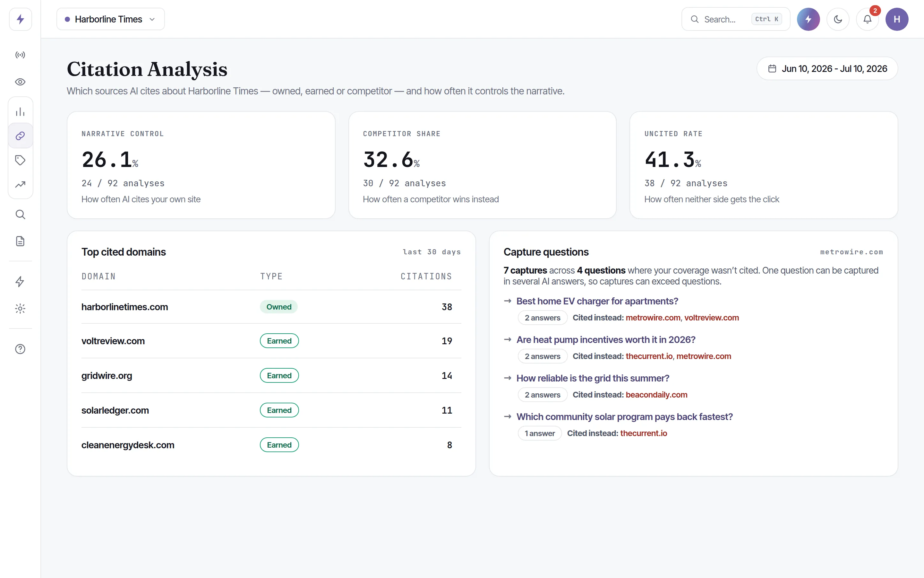Click the Citation Analysis page heading
This screenshot has width=924, height=578.
click(x=147, y=69)
